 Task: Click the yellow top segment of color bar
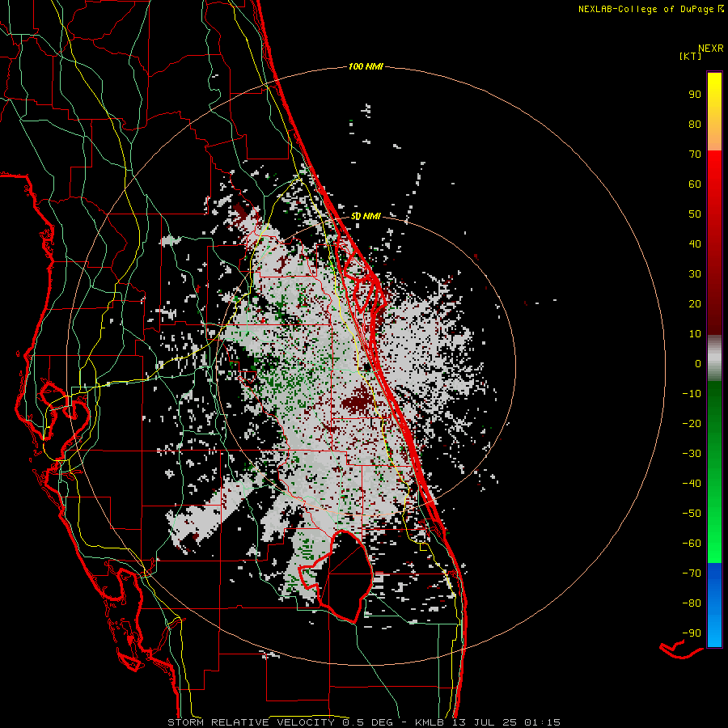point(714,112)
